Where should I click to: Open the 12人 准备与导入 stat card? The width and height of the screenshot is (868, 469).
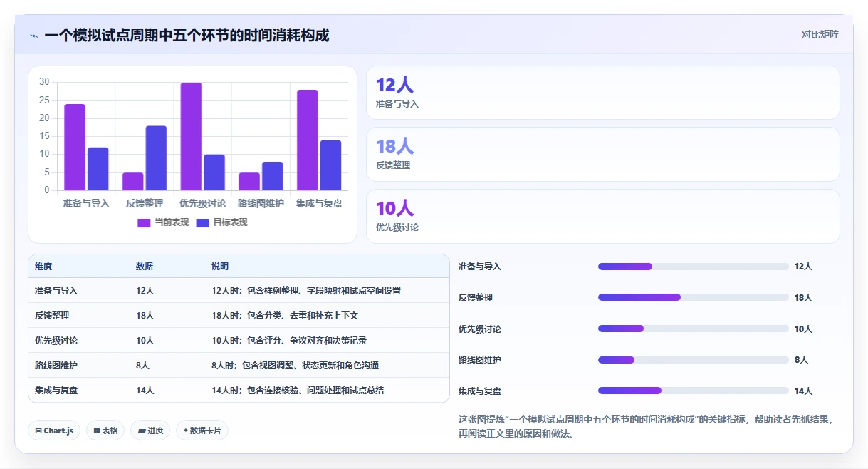(603, 93)
